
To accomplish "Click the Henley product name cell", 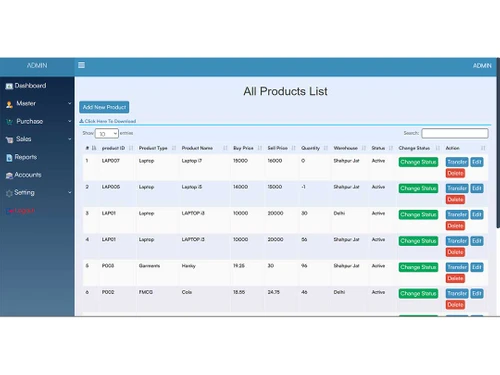I will click(189, 266).
